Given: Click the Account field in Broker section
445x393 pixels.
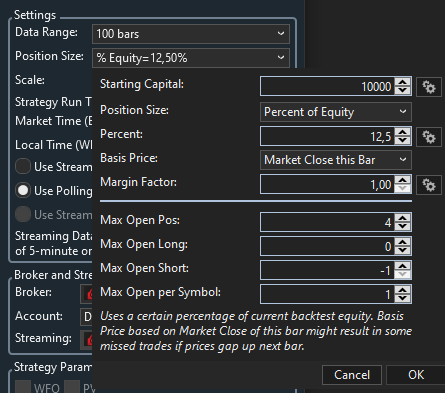Looking at the screenshot, I should (x=86, y=317).
